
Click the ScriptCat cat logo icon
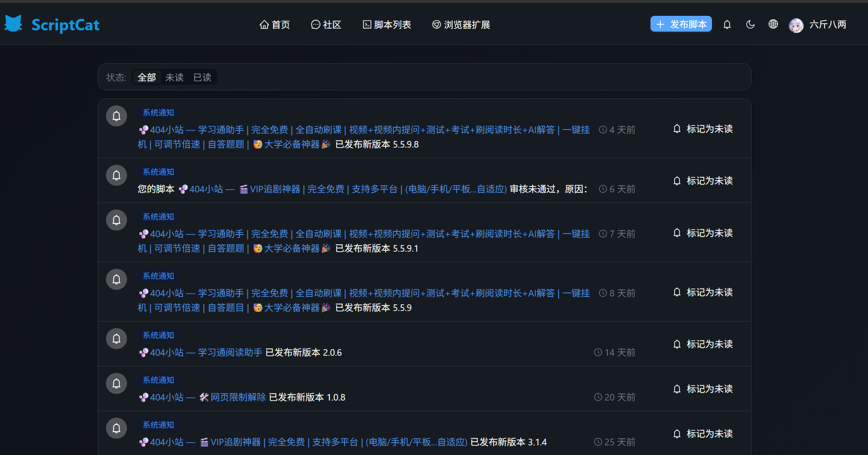click(14, 24)
